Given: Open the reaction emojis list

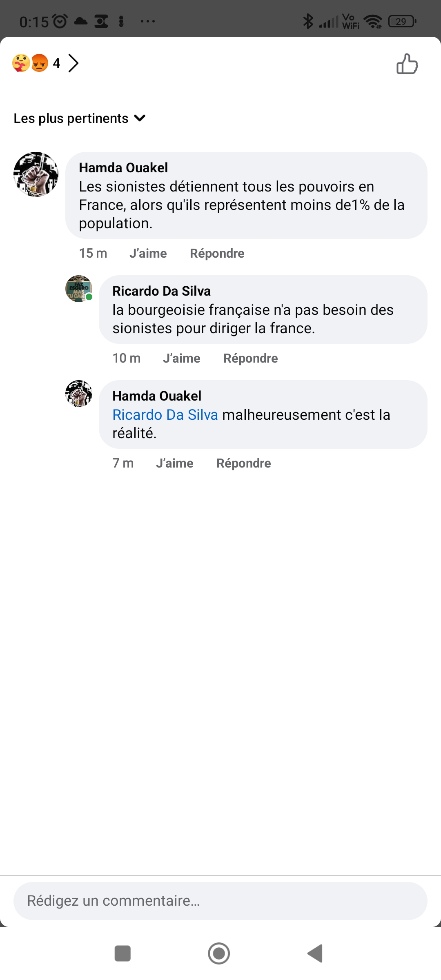Looking at the screenshot, I should (30, 63).
